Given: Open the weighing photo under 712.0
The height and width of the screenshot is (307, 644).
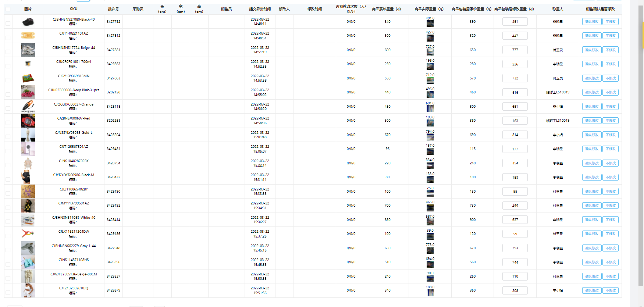Looking at the screenshot, I should click(430, 81).
